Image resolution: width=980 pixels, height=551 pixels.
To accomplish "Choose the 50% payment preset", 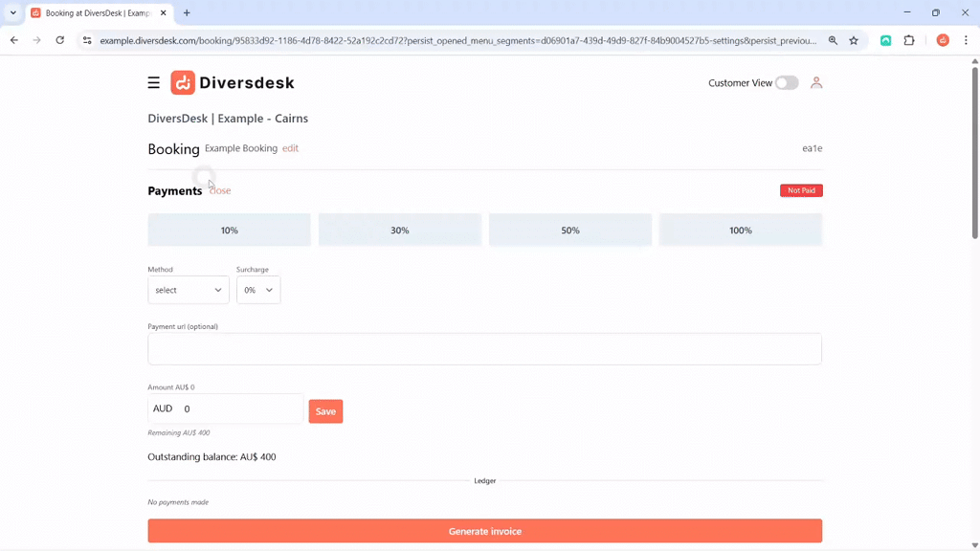I will click(570, 230).
